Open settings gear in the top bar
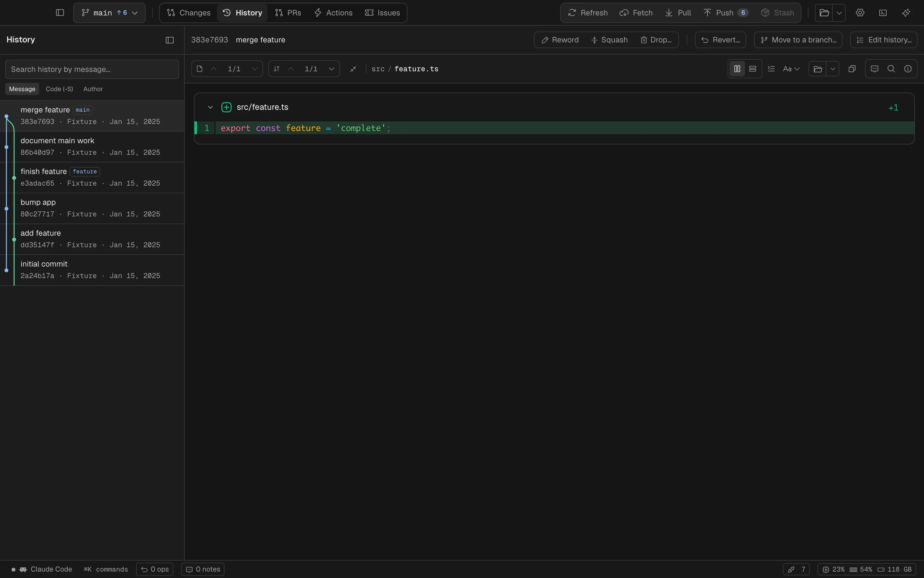The width and height of the screenshot is (924, 578). (x=860, y=13)
